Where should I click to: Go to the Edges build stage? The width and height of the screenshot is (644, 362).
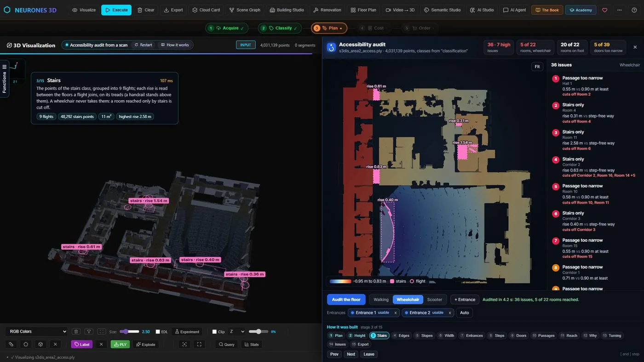tap(401, 335)
